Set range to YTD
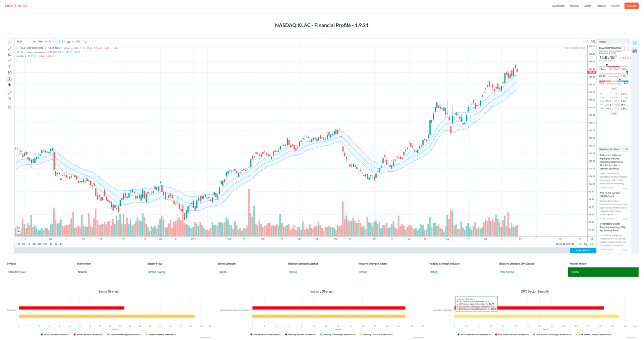This screenshot has width=644, height=340. (45, 244)
